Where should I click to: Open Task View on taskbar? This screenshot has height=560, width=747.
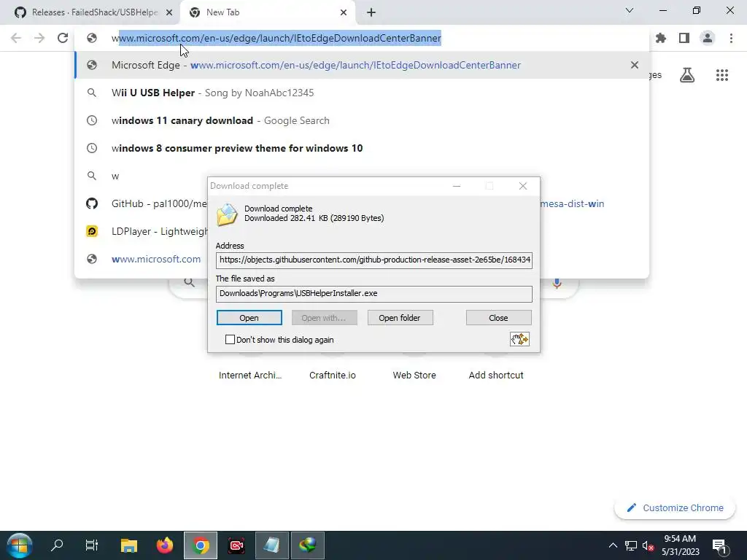coord(91,545)
